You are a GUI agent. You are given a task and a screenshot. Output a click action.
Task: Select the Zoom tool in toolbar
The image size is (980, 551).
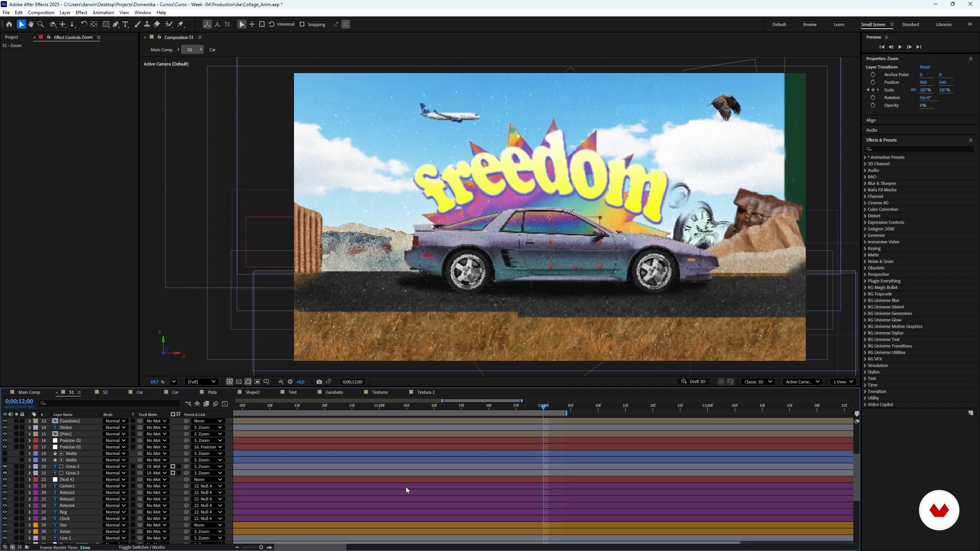(x=41, y=24)
